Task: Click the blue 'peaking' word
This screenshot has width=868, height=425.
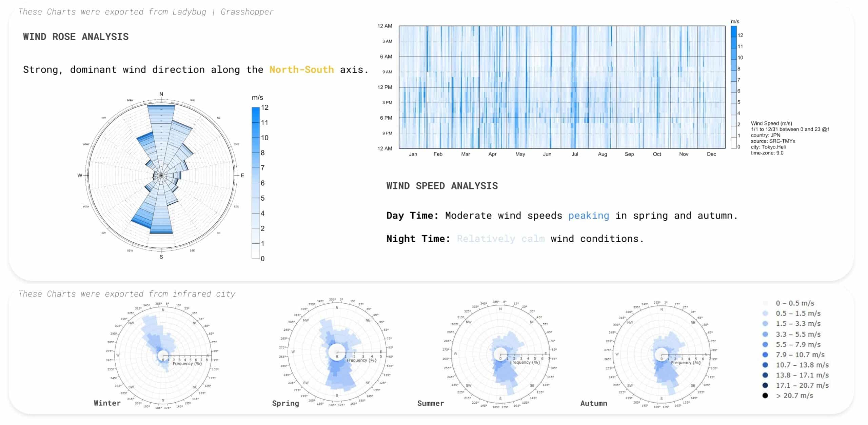Action: pos(588,216)
